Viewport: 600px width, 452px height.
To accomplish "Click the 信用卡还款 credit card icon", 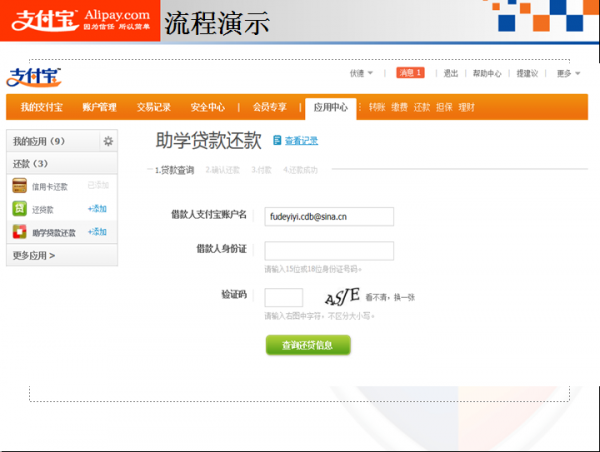I will click(20, 186).
